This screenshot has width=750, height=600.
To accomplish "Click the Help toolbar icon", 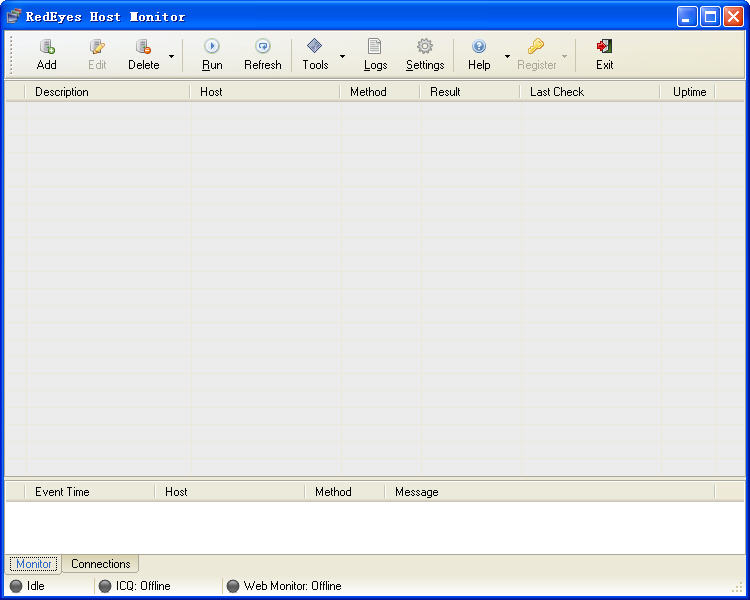I will click(479, 47).
